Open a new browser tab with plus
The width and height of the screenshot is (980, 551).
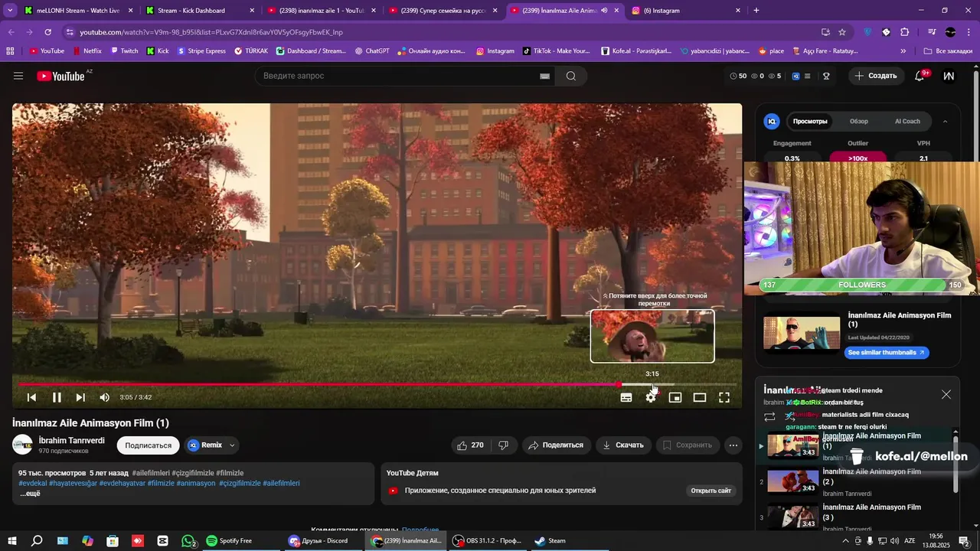[756, 11]
